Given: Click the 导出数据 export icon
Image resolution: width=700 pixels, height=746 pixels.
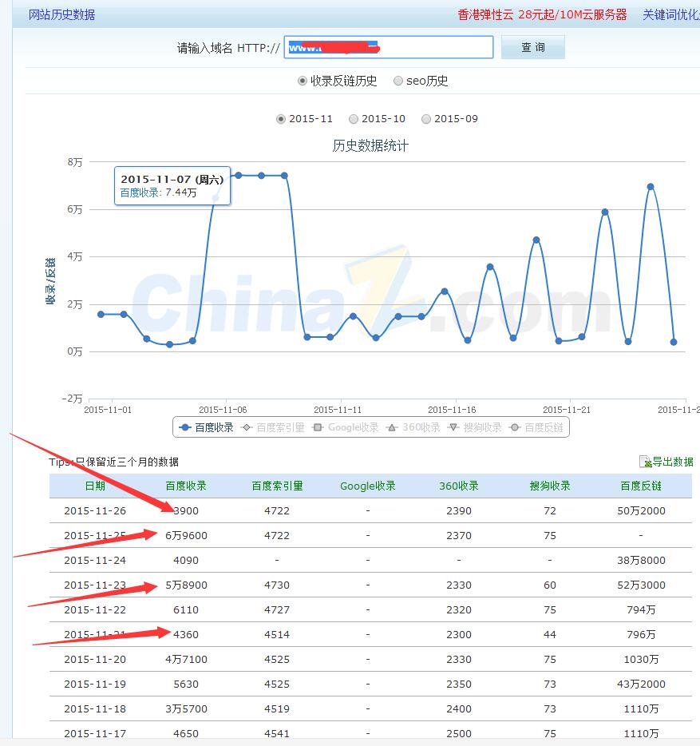Looking at the screenshot, I should click(x=645, y=462).
